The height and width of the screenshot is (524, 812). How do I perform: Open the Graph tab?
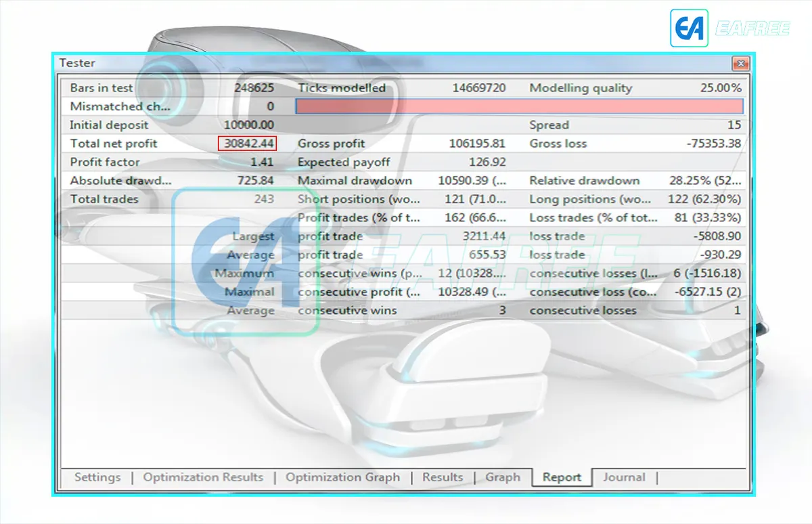pos(503,477)
